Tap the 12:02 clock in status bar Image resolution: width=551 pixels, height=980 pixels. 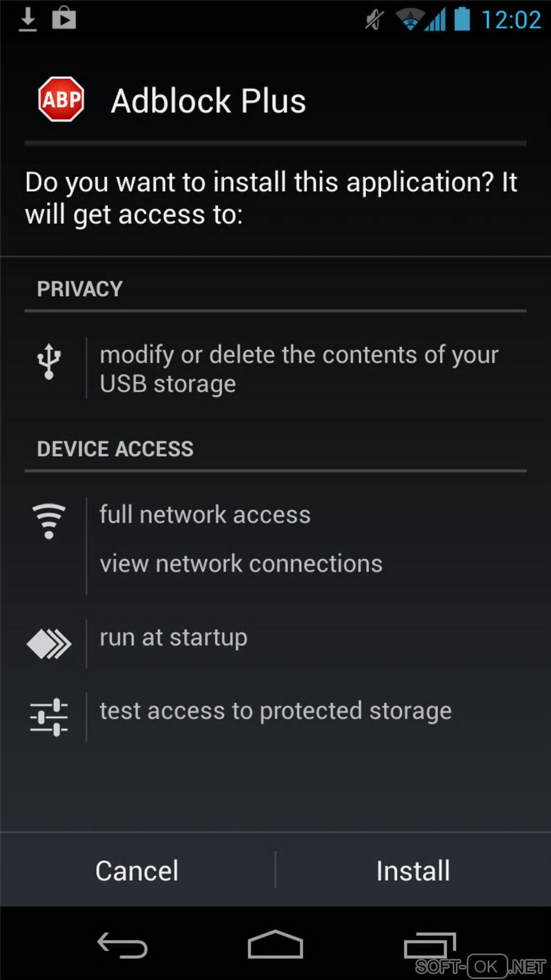click(510, 20)
